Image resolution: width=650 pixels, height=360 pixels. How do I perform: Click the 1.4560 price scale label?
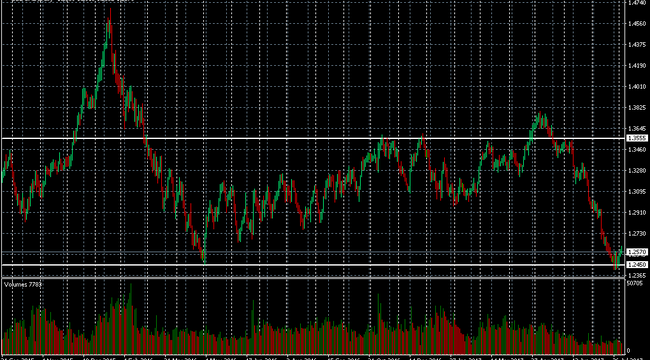637,24
